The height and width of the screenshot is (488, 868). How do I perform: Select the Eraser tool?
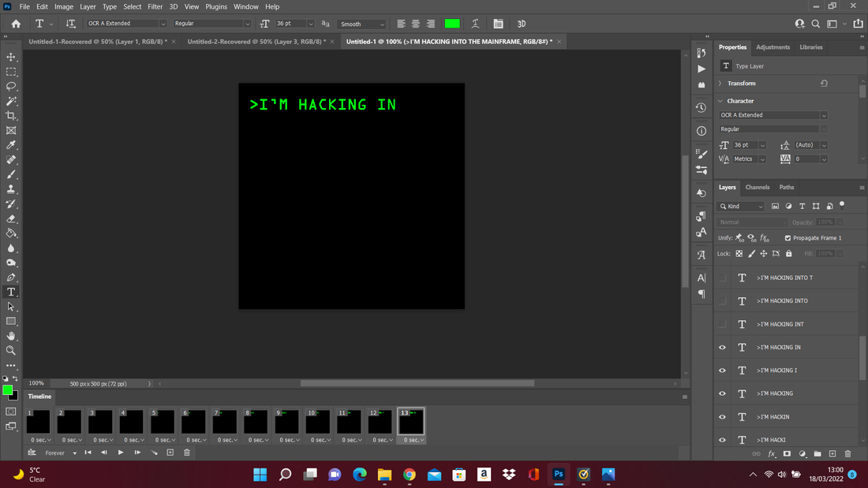(11, 218)
